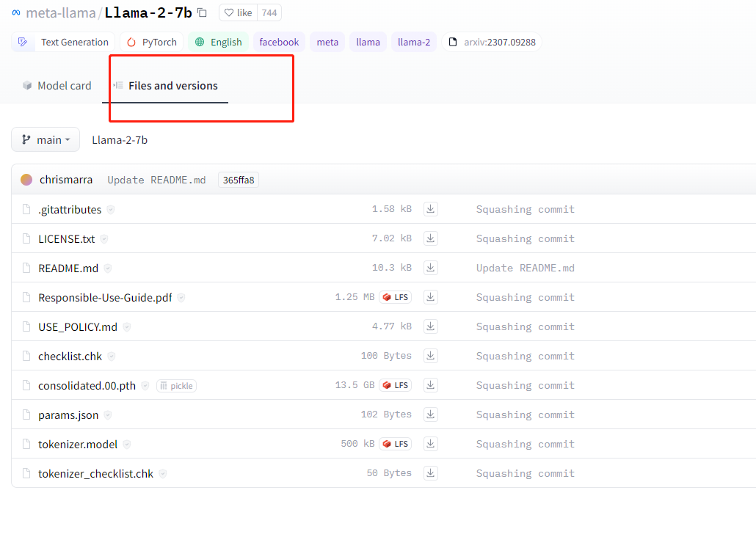Screen dimensions: 756x537
Task: Open the params.json file
Action: (x=68, y=415)
